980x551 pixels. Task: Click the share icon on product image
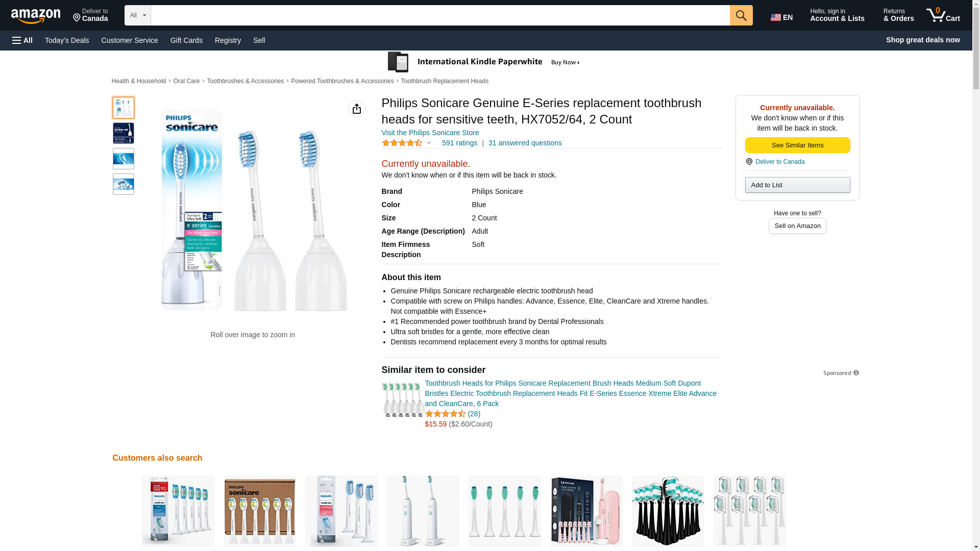356,109
